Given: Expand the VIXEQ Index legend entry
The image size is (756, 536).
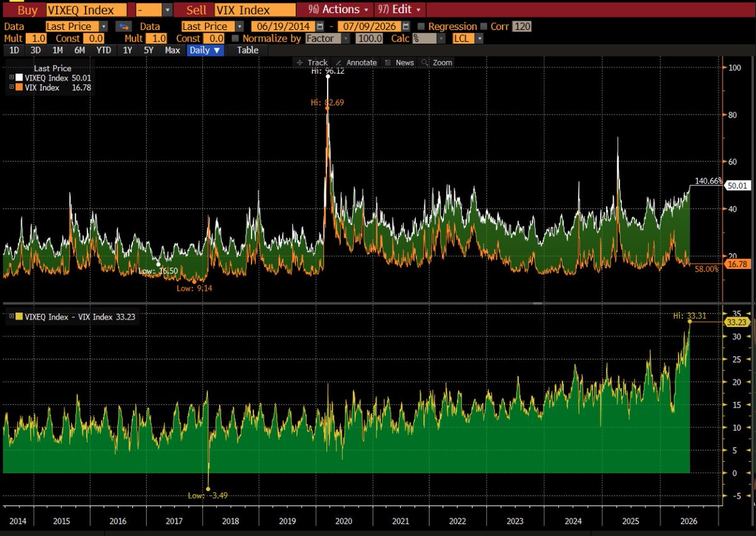Looking at the screenshot, I should [x=11, y=77].
